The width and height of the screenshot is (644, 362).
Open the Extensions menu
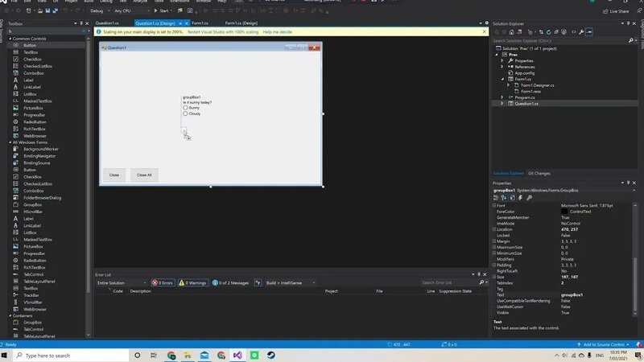coord(180,2)
